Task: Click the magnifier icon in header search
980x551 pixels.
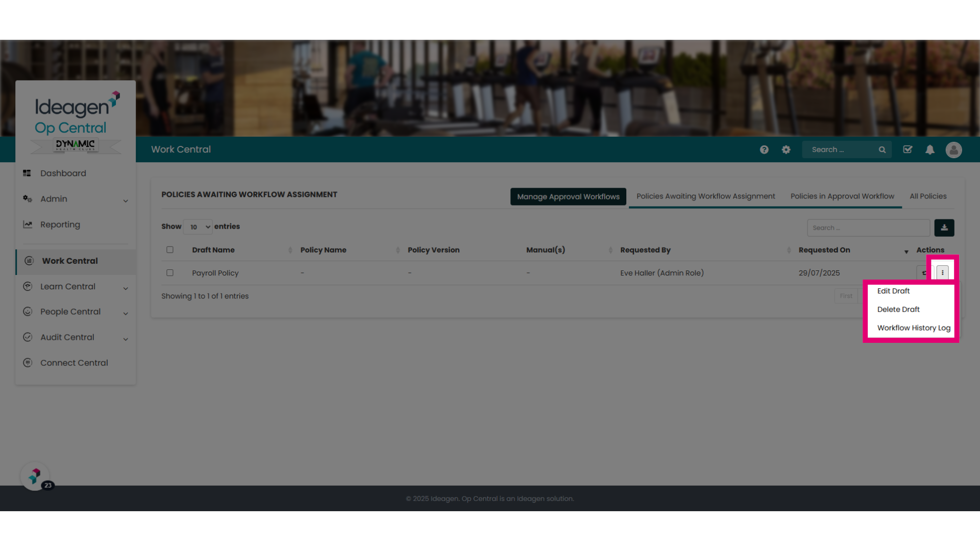Action: (x=882, y=149)
